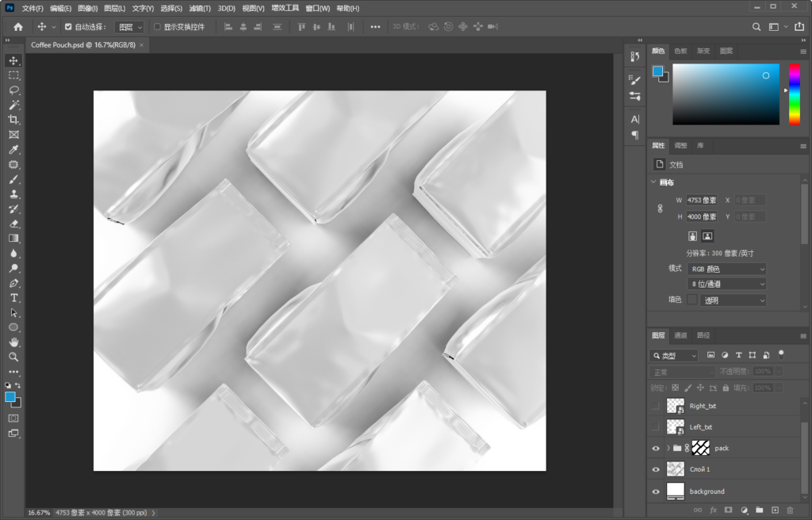
Task: Open the Image menu
Action: tap(87, 8)
